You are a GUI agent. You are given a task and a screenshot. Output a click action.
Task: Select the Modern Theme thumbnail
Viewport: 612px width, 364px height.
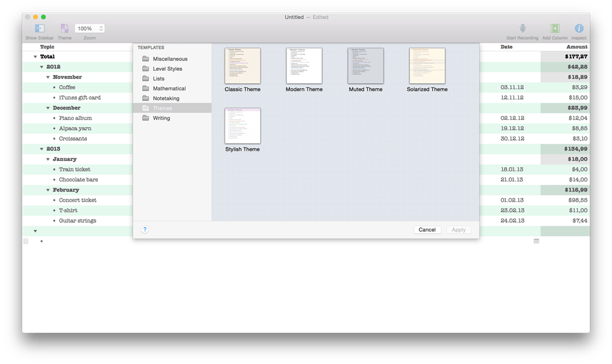click(304, 65)
